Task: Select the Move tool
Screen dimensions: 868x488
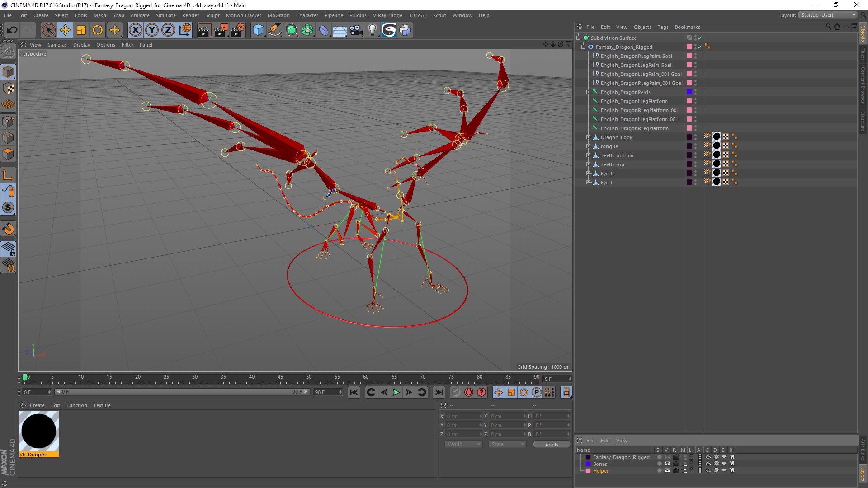Action: pyautogui.click(x=65, y=30)
